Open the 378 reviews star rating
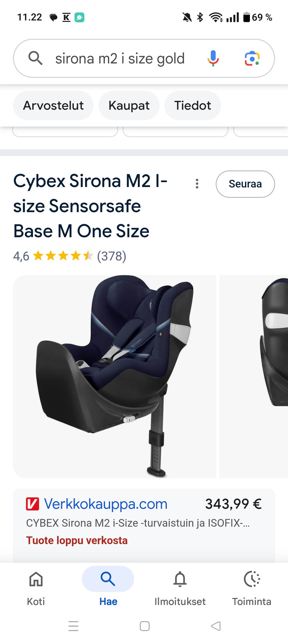 (70, 256)
